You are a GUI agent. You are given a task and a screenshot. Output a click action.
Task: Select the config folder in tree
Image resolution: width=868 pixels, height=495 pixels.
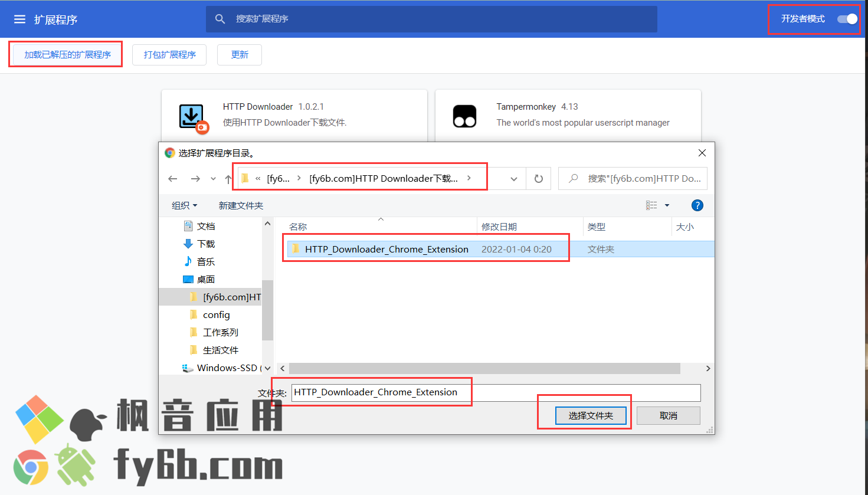coord(216,315)
